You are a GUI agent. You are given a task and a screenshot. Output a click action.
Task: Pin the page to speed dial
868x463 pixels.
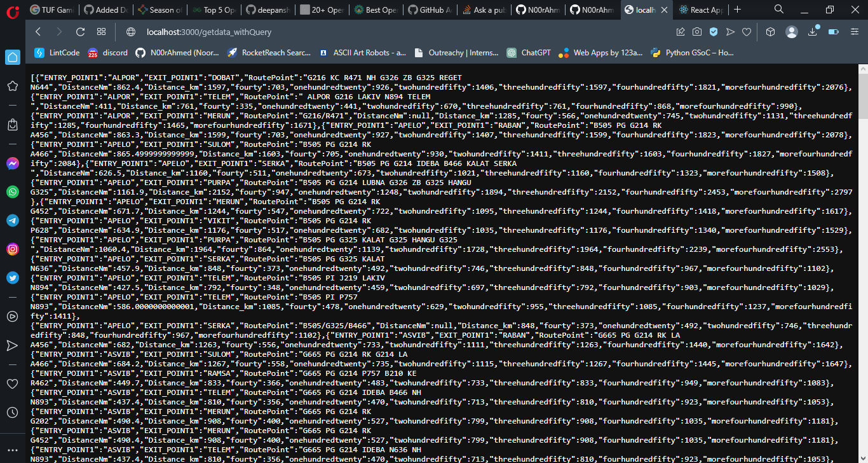pos(681,31)
